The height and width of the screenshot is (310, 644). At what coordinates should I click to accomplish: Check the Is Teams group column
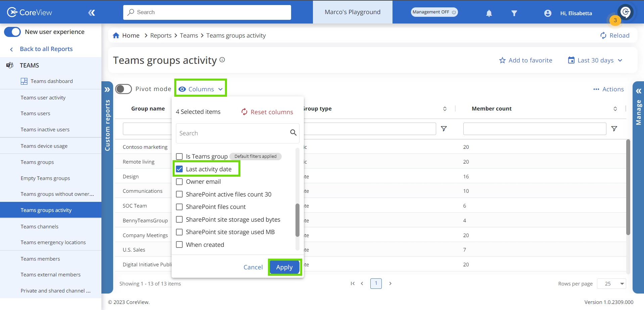[179, 157]
